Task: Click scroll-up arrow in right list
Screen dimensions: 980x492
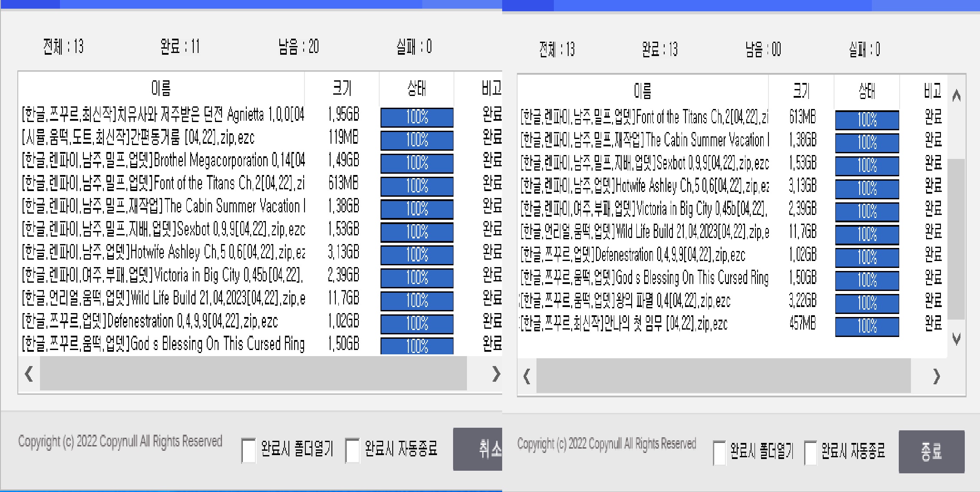Action: [x=956, y=96]
